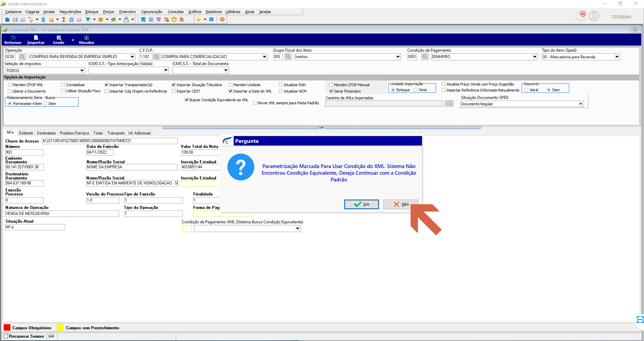Image resolution: width=644 pixels, height=341 pixels.
Task: Click the blue 'S' document toolbar icon
Action: click(43, 19)
